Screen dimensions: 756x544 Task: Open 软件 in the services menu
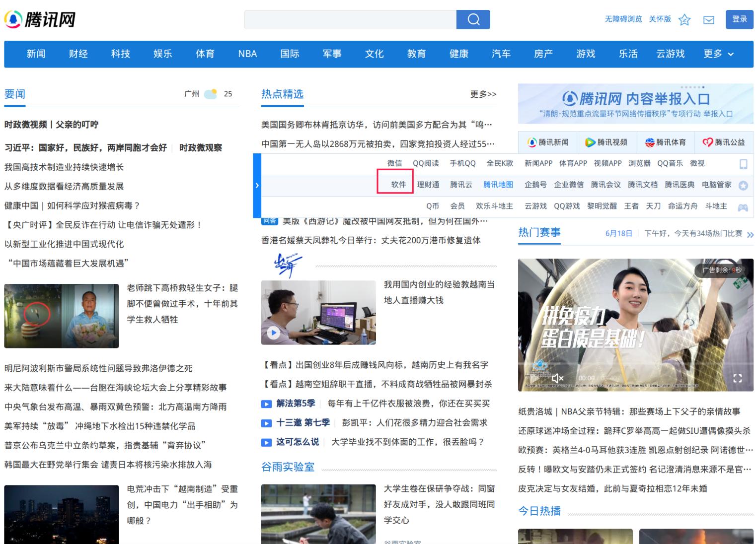tap(395, 184)
